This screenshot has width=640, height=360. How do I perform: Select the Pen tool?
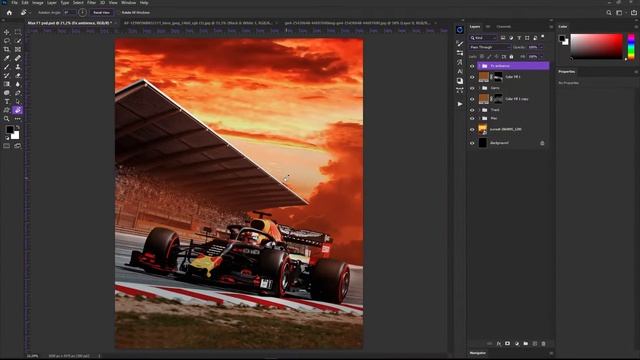point(18,93)
